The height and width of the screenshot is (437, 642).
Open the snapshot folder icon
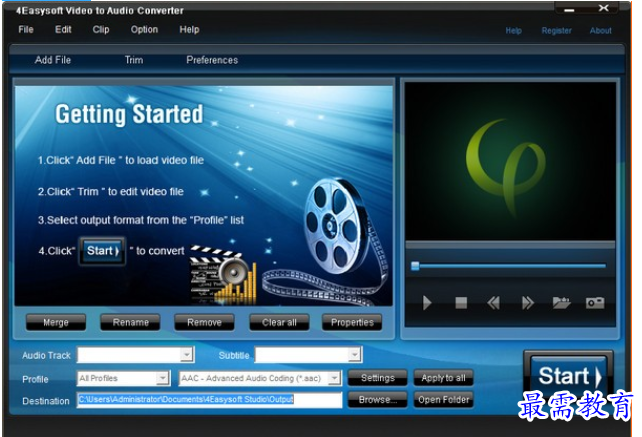click(x=561, y=303)
